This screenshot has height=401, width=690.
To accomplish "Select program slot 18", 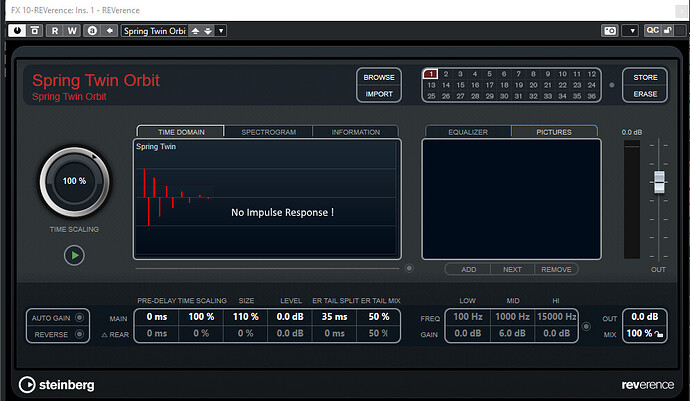I will (x=504, y=85).
